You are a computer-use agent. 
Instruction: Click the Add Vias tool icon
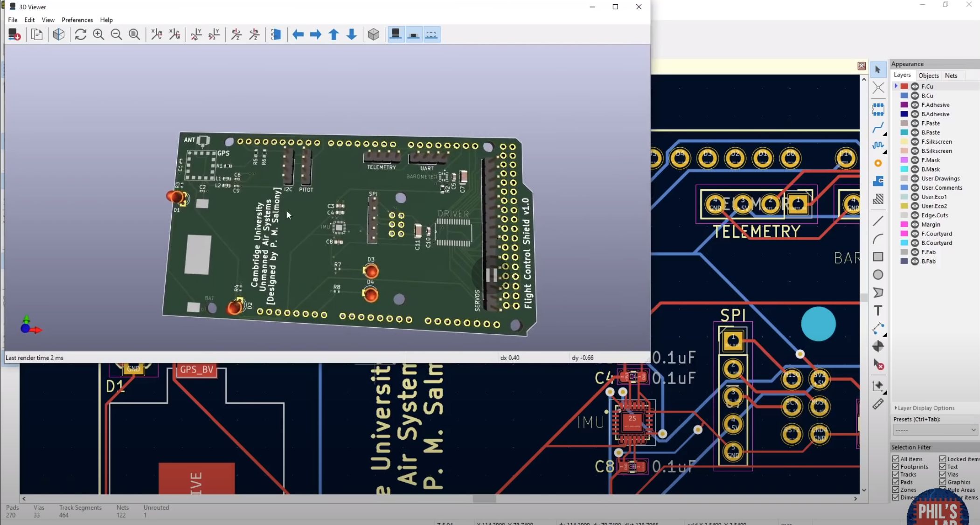(878, 163)
